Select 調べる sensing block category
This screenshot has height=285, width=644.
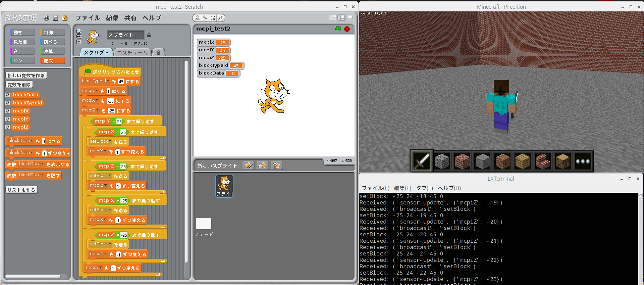pyautogui.click(x=53, y=42)
